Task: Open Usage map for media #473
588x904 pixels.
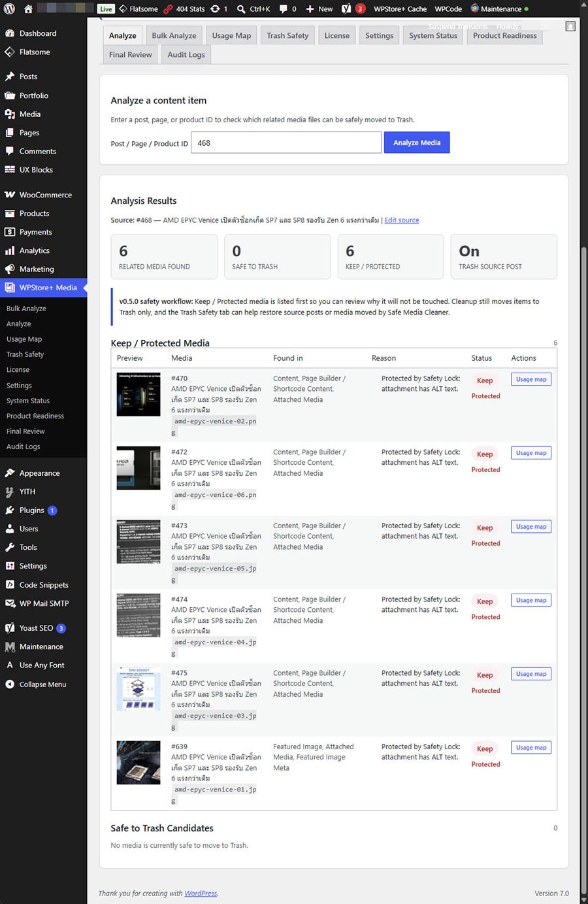Action: [531, 527]
